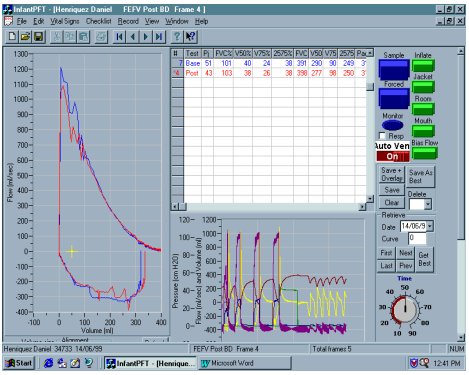This screenshot has height=375, width=469.
Task: Toggle the Resp checkbox
Action: [x=382, y=136]
